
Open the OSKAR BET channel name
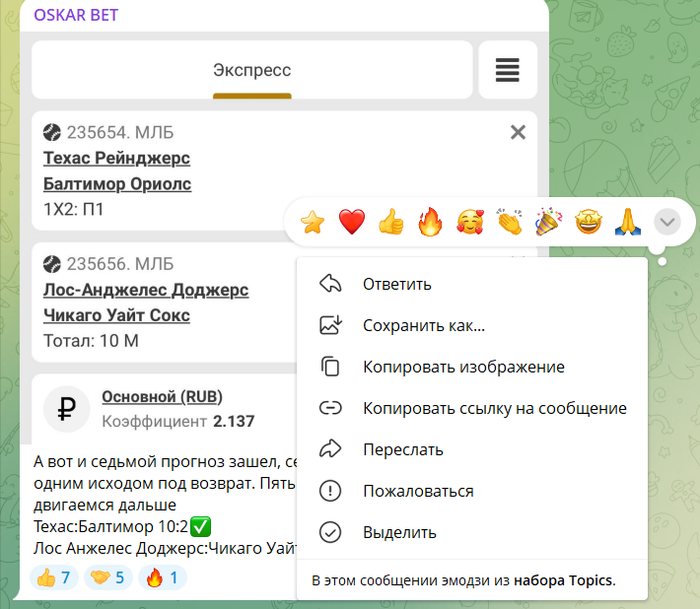click(x=77, y=16)
